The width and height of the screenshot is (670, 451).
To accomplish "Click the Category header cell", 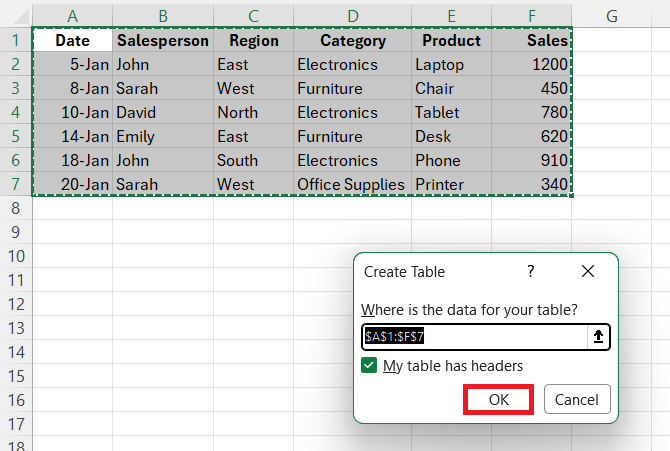I will click(x=353, y=40).
